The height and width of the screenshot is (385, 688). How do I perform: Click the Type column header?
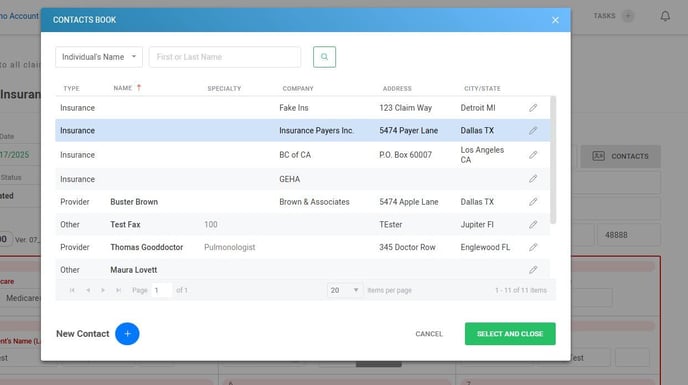point(72,89)
